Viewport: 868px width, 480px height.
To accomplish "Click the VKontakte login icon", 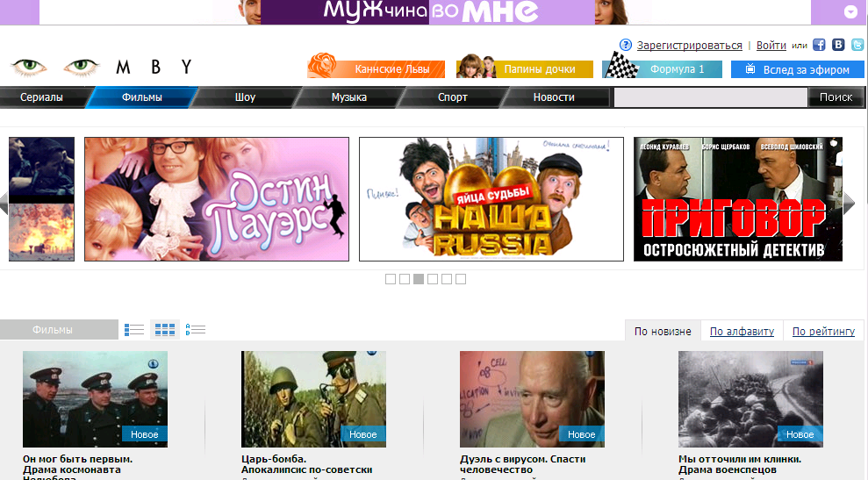I will (838, 45).
